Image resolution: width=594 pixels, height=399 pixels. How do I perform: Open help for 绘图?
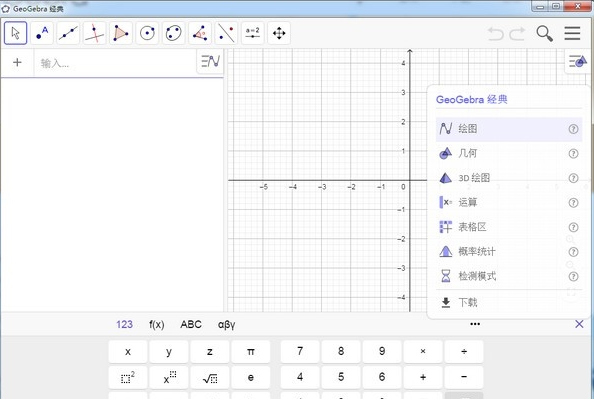coord(573,129)
